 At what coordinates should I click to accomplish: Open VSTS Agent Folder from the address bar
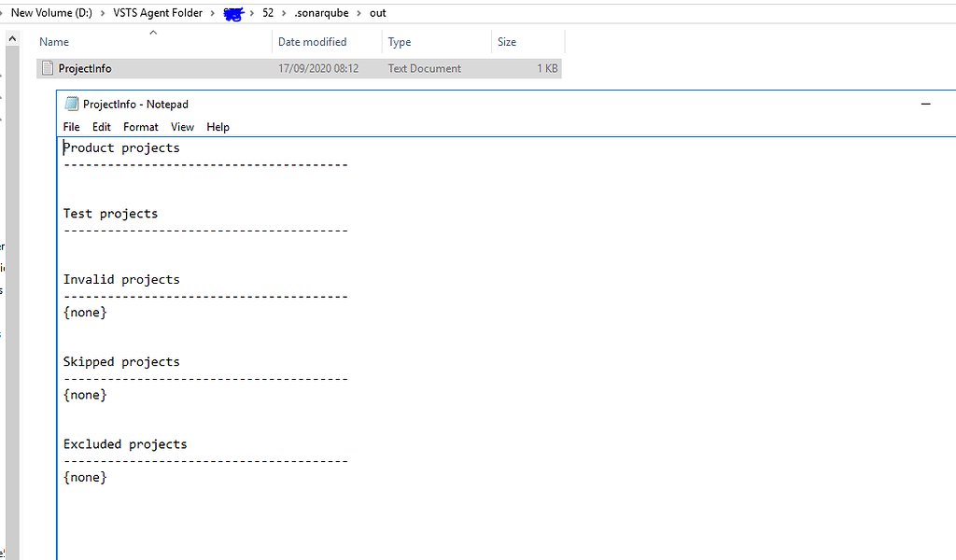(x=157, y=13)
